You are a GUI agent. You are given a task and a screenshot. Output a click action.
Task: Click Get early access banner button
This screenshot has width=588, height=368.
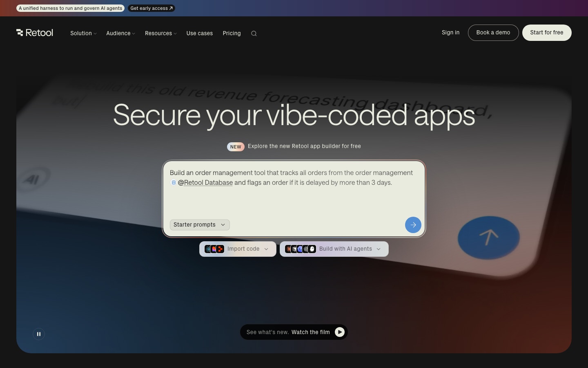coord(151,8)
